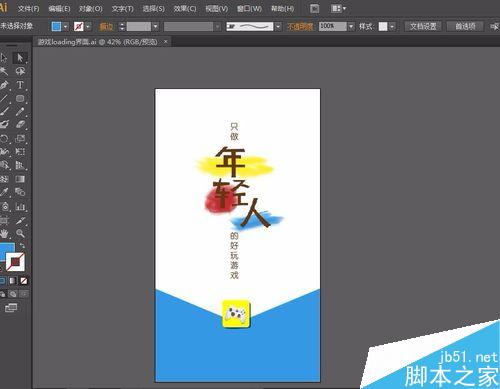Viewport: 500px width, 389px height.
Task: Click the stroke swatch in control bar
Action: 79,26
